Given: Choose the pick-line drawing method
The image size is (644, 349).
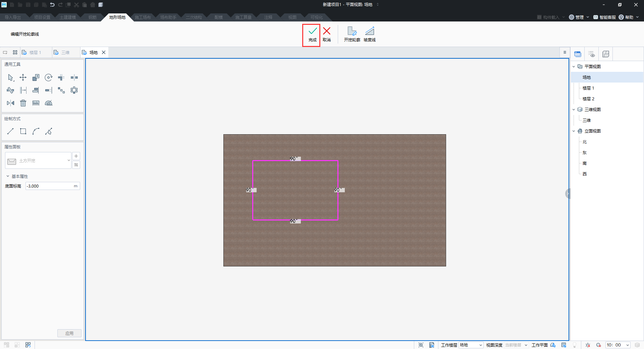Looking at the screenshot, I should (49, 131).
